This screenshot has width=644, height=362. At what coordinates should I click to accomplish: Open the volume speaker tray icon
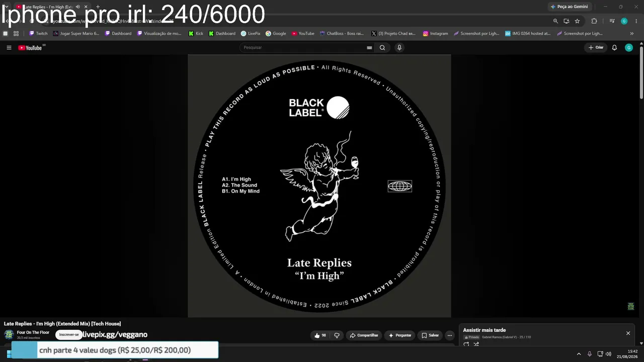point(609,354)
